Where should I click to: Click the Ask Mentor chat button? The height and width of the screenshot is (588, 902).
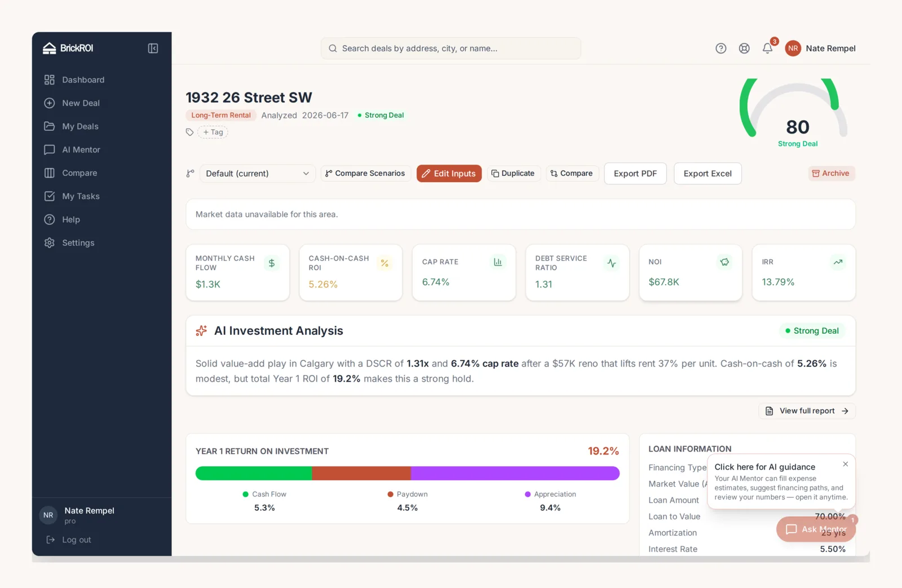point(816,529)
